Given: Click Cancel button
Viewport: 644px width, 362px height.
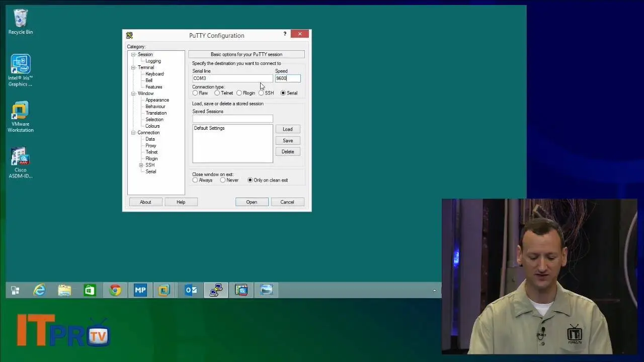Looking at the screenshot, I should [x=287, y=202].
